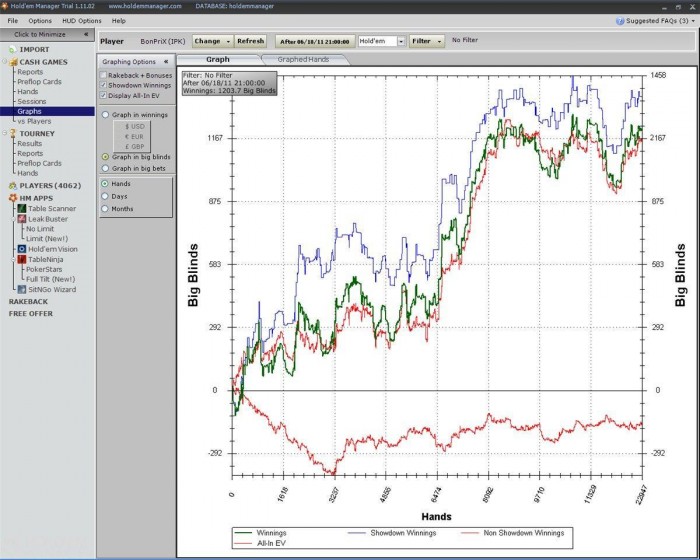700x560 pixels.
Task: Open the HUD Options menu
Action: [81, 20]
